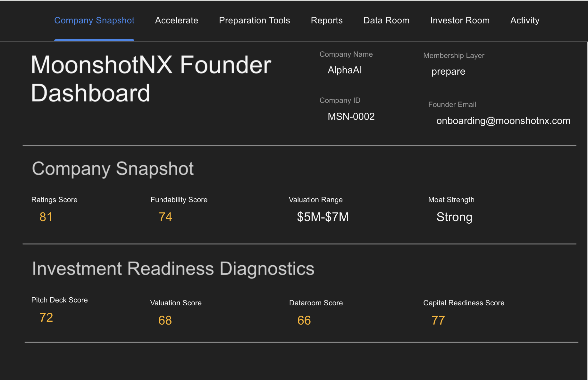This screenshot has height=380, width=588.
Task: Click the Founder Email label
Action: [452, 104]
